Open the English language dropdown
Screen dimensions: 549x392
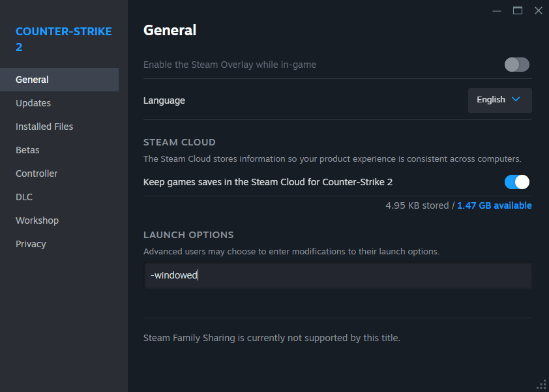pyautogui.click(x=499, y=100)
